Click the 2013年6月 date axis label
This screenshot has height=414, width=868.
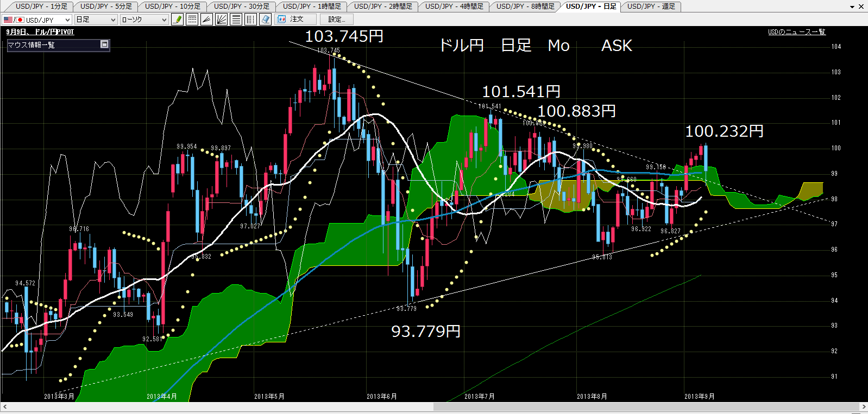[382, 397]
